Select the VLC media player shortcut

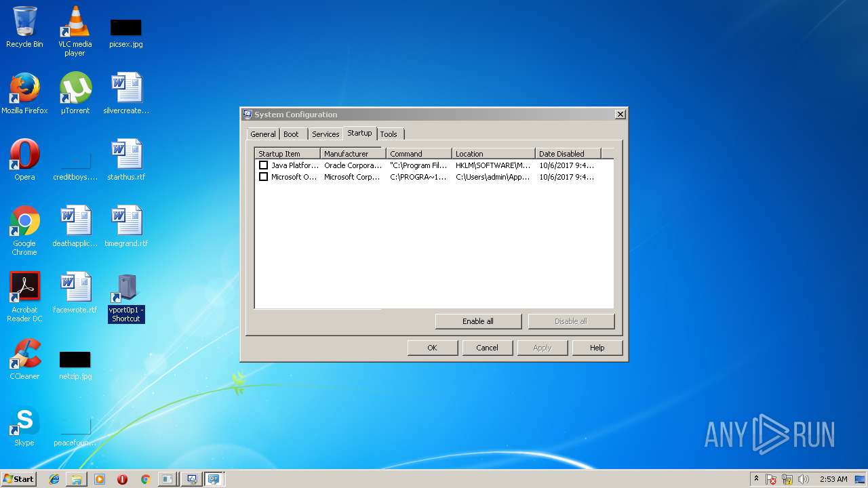pyautogui.click(x=75, y=31)
